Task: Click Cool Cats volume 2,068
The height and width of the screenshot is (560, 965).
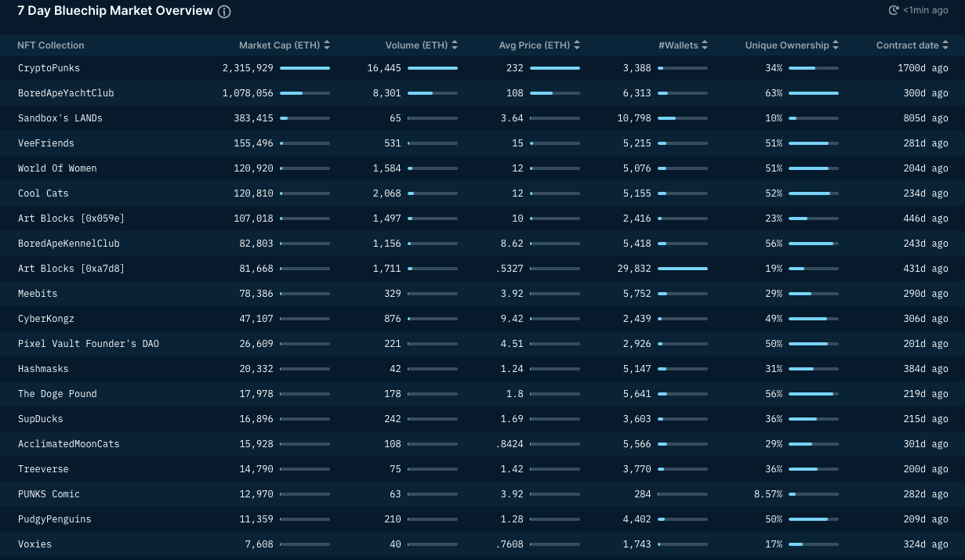Action: coord(386,193)
